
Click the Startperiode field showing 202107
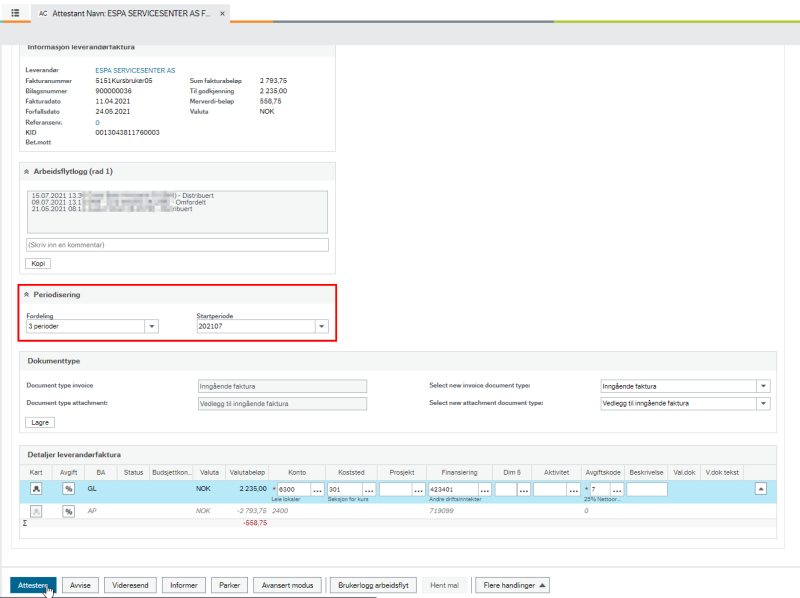coord(256,326)
